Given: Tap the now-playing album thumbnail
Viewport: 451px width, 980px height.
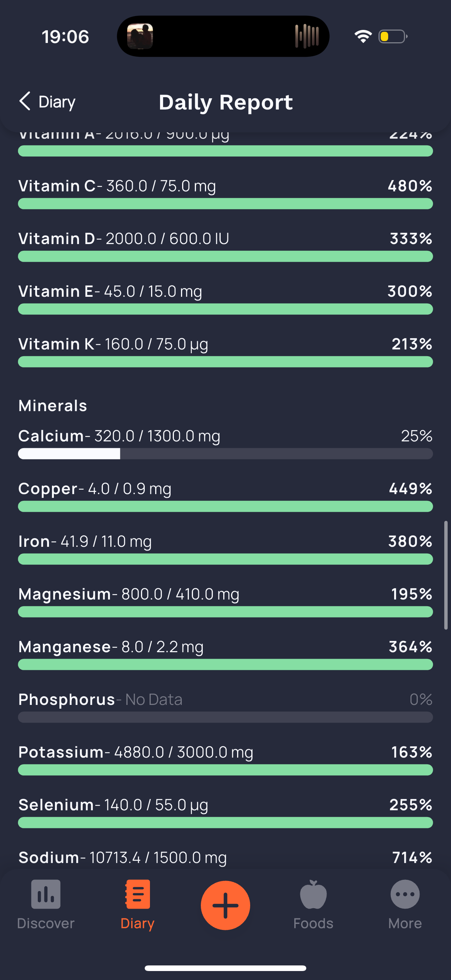Looking at the screenshot, I should click(x=140, y=36).
